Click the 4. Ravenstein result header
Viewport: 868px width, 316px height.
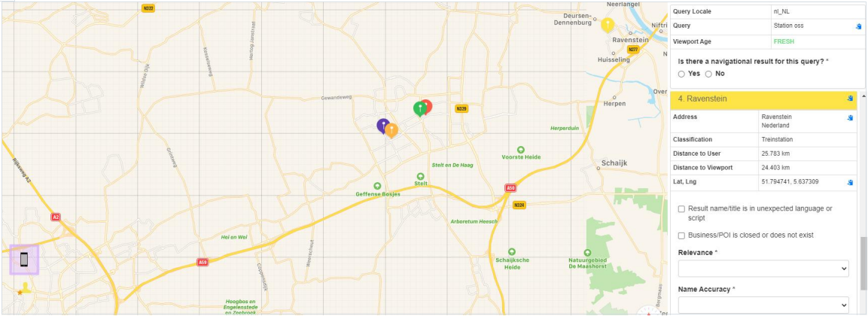pyautogui.click(x=763, y=99)
